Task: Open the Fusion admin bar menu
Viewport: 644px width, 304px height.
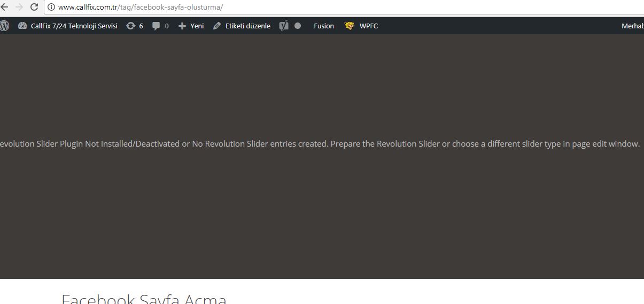Action: pos(323,26)
